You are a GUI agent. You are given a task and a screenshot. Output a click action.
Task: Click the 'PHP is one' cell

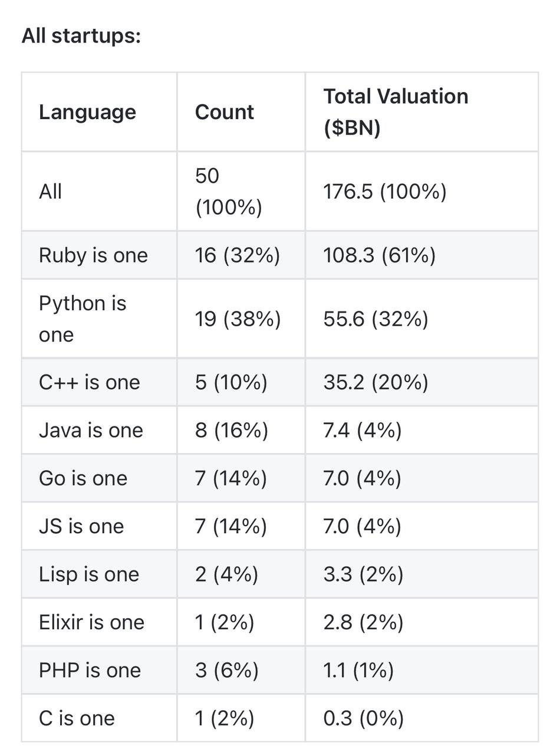tap(90, 671)
